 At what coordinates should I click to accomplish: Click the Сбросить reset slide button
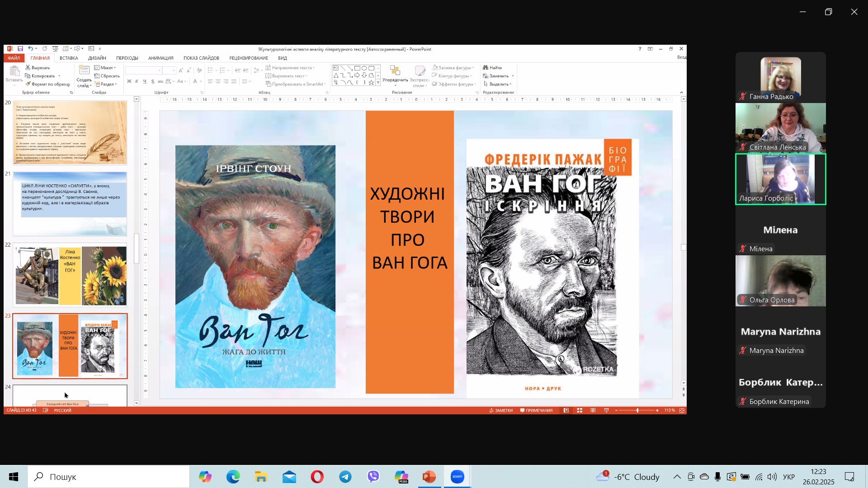(107, 76)
